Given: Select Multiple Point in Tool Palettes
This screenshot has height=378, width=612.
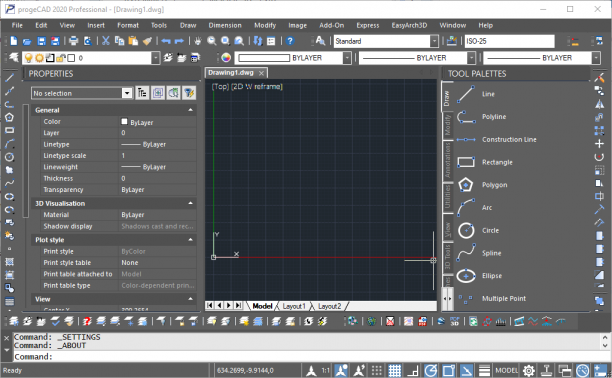Looking at the screenshot, I should click(466, 299).
